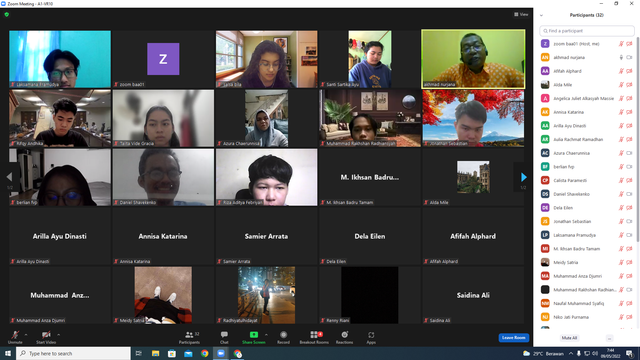Click Jonathan Sebastian's muted mic icon in list
The height and width of the screenshot is (360, 640).
click(621, 221)
